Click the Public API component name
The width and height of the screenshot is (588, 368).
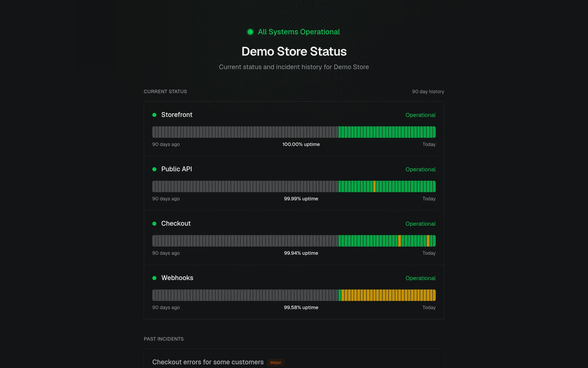[176, 169]
